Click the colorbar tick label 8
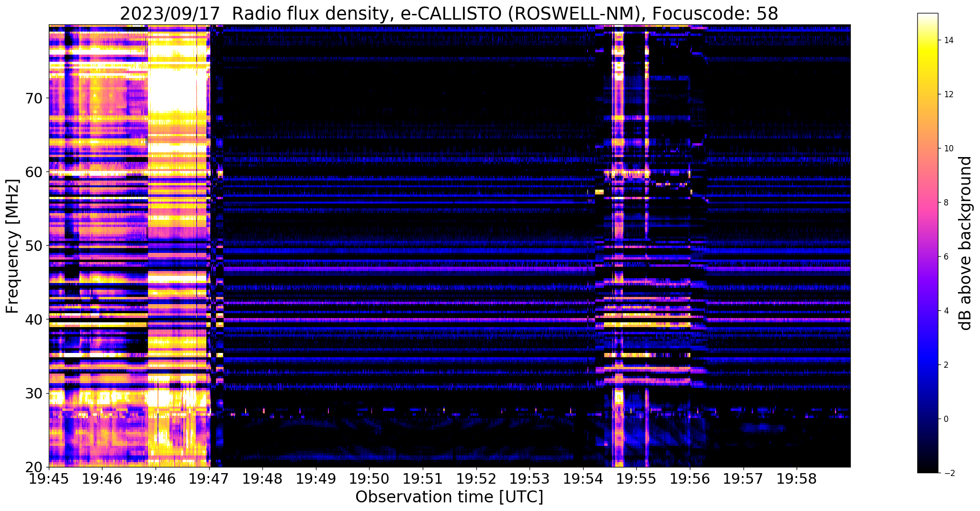This screenshot has width=980, height=511. (x=945, y=203)
